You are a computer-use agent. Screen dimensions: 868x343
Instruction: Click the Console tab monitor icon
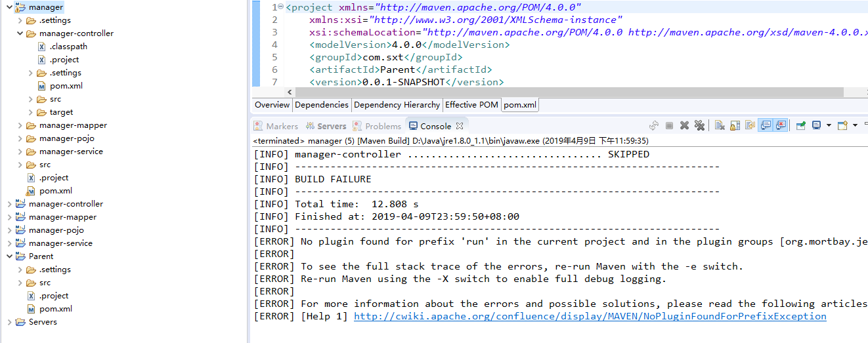413,126
